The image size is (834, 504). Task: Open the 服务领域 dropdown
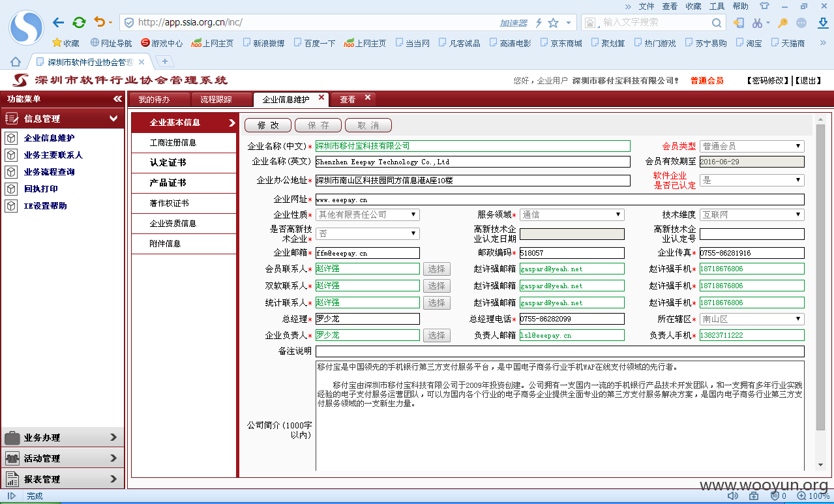(x=572, y=215)
